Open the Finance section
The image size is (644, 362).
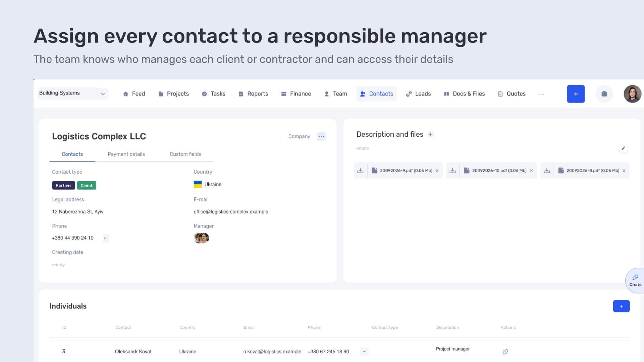(296, 94)
